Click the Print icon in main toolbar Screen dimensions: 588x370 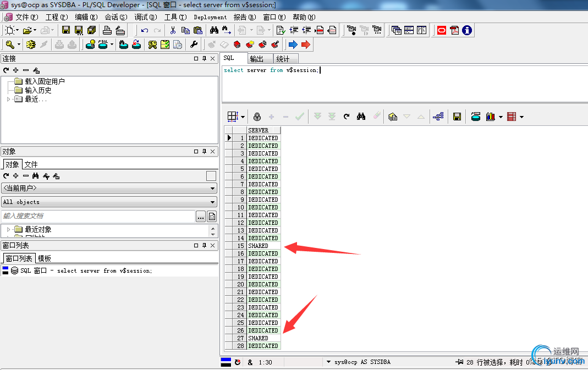point(107,30)
